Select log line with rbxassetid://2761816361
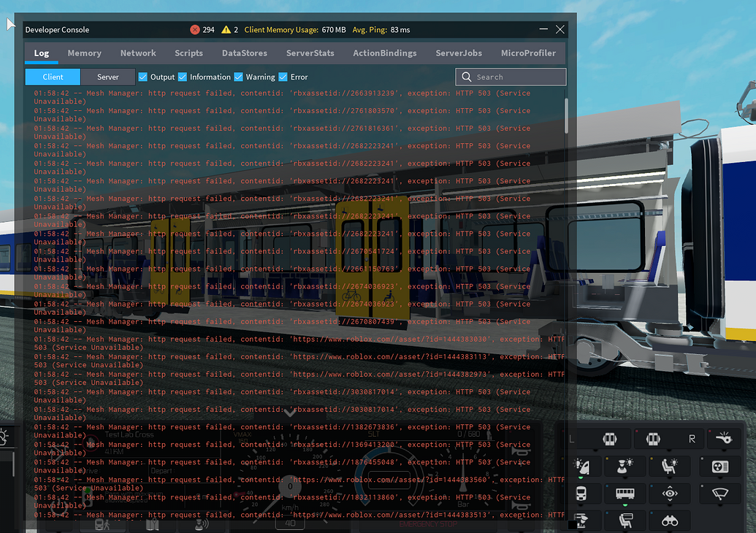Viewport: 756px width, 533px height. coord(282,133)
